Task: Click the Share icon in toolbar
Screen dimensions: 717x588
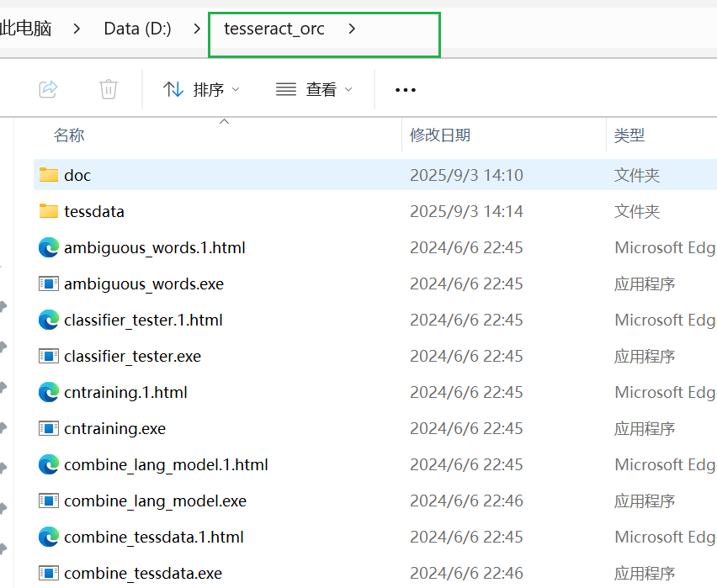Action: tap(49, 89)
